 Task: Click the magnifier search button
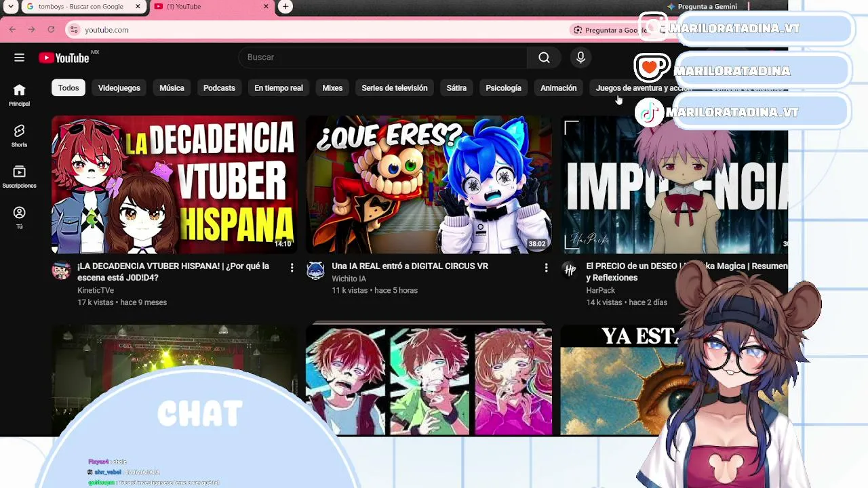[x=544, y=58]
